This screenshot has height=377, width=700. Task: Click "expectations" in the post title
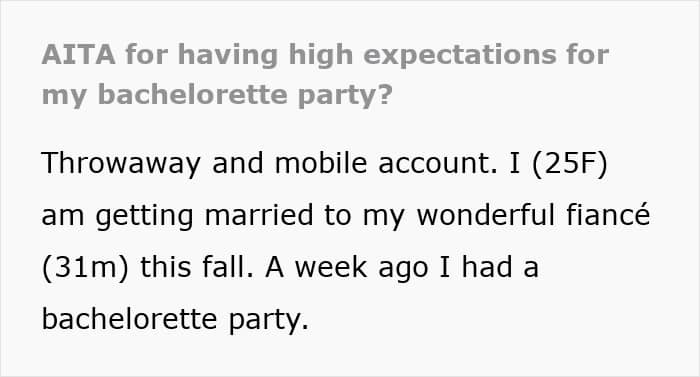(x=460, y=56)
